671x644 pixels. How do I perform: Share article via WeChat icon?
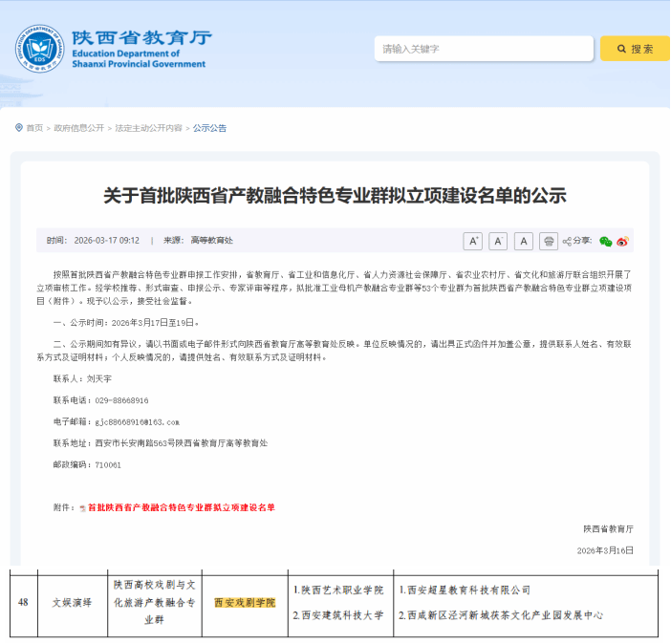click(606, 242)
